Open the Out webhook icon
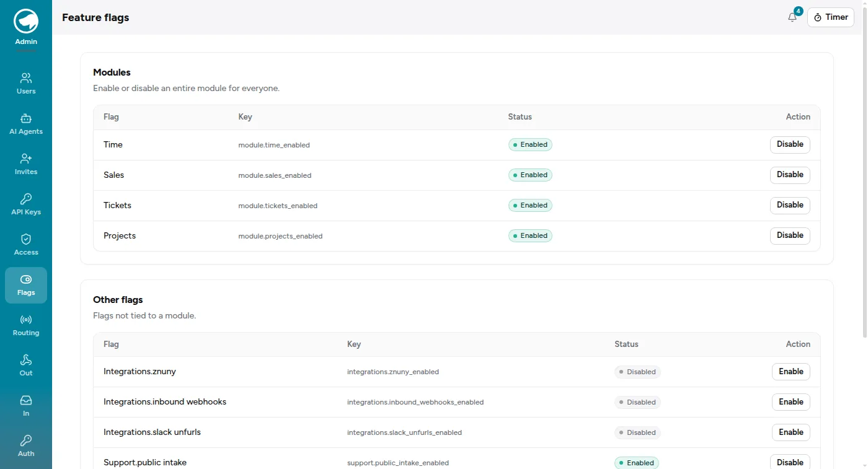The image size is (868, 469). [x=26, y=360]
